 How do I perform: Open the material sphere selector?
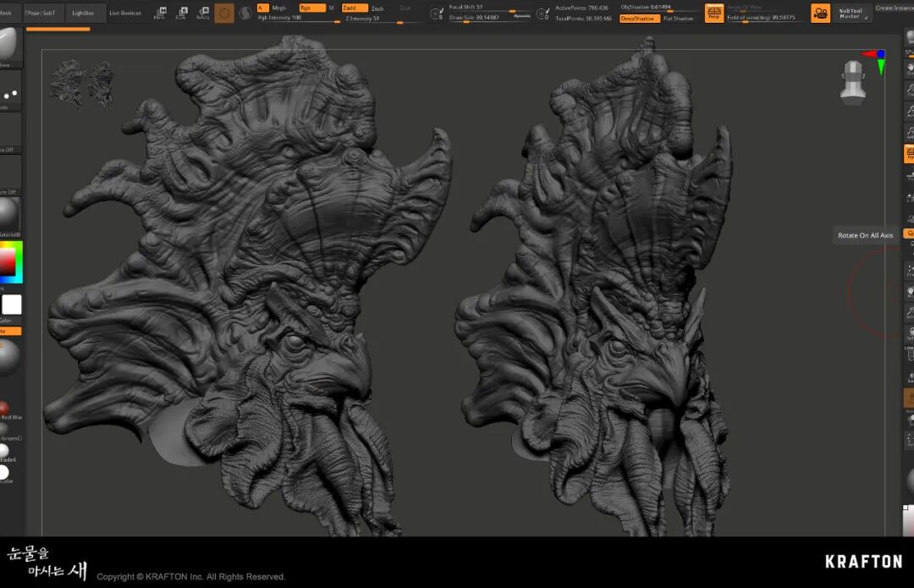[x=9, y=217]
